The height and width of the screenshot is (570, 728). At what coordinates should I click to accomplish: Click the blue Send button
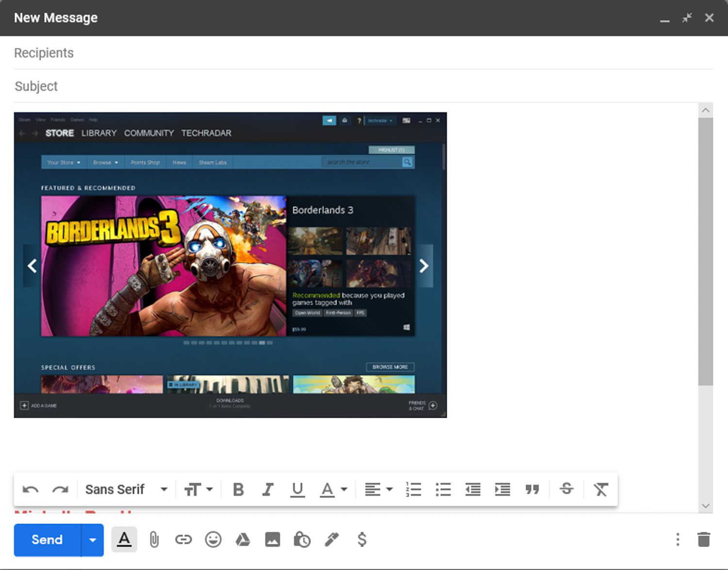[x=47, y=540]
